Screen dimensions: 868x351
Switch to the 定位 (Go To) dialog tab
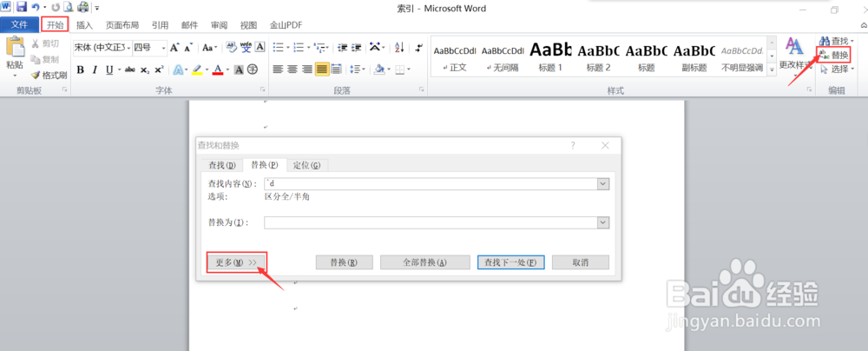tap(306, 165)
